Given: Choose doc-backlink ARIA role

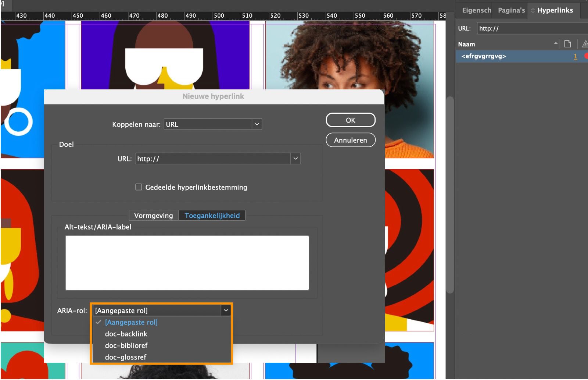Looking at the screenshot, I should (x=126, y=334).
